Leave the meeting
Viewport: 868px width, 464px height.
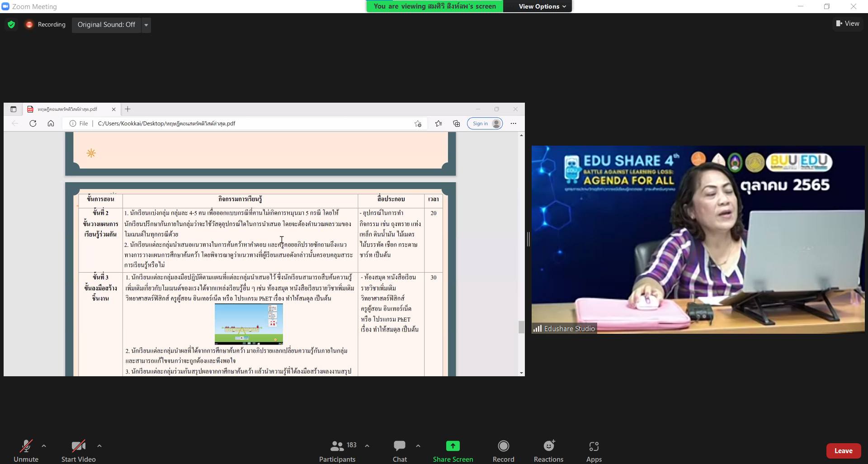coord(843,451)
